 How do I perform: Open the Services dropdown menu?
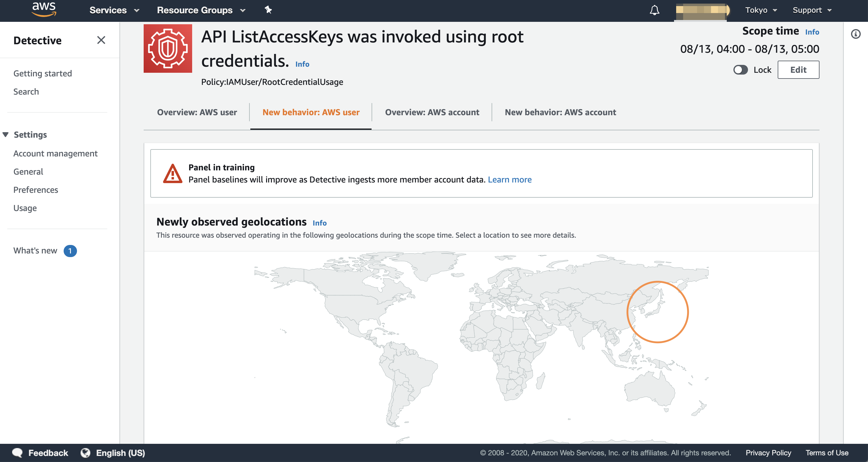click(114, 10)
